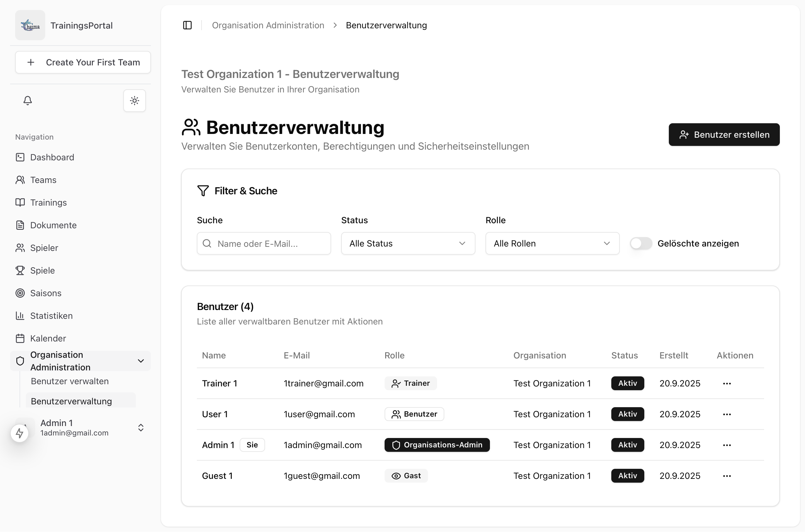Click the Rolle column header
The height and width of the screenshot is (532, 805).
pyautogui.click(x=394, y=355)
